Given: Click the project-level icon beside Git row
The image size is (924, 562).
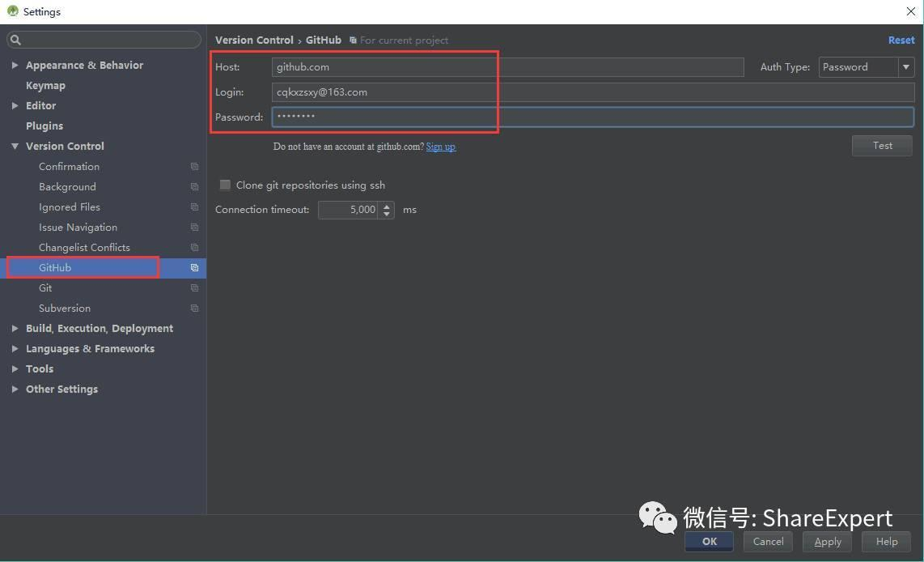Looking at the screenshot, I should 194,288.
